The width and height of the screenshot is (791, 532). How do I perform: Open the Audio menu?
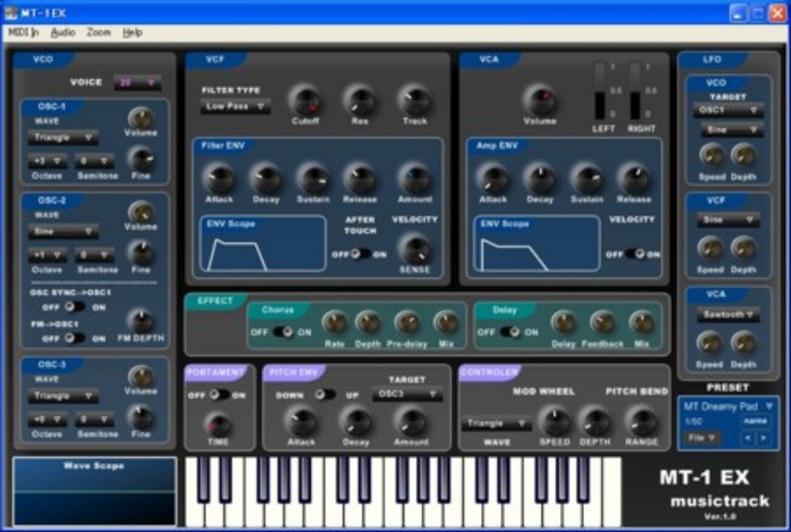tap(63, 32)
